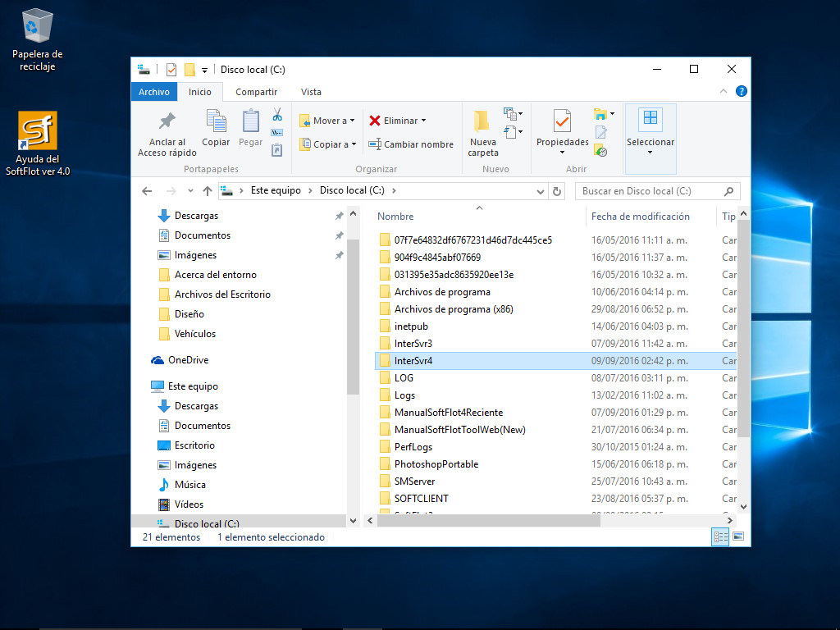
Task: Click the Copiar icon in Portapapeles
Action: pyautogui.click(x=216, y=121)
